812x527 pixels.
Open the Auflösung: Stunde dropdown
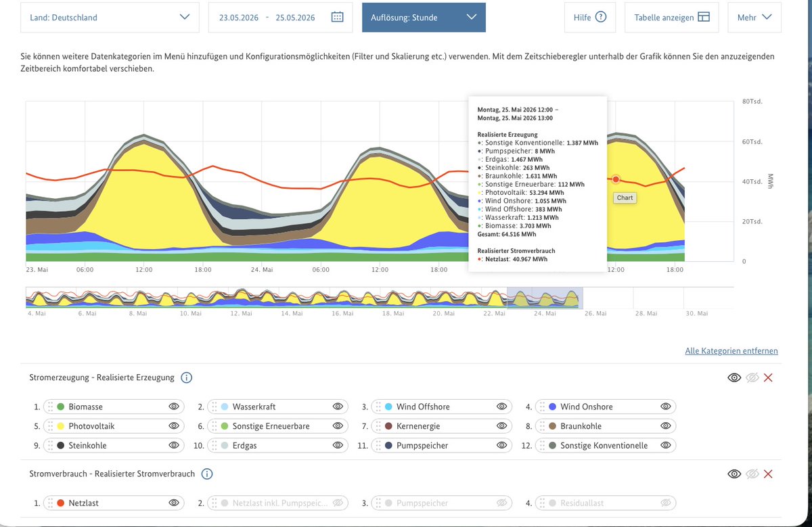pos(424,18)
